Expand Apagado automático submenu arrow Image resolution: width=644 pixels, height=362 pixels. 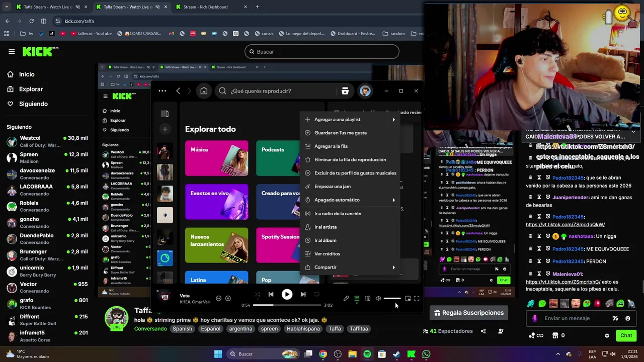393,200
